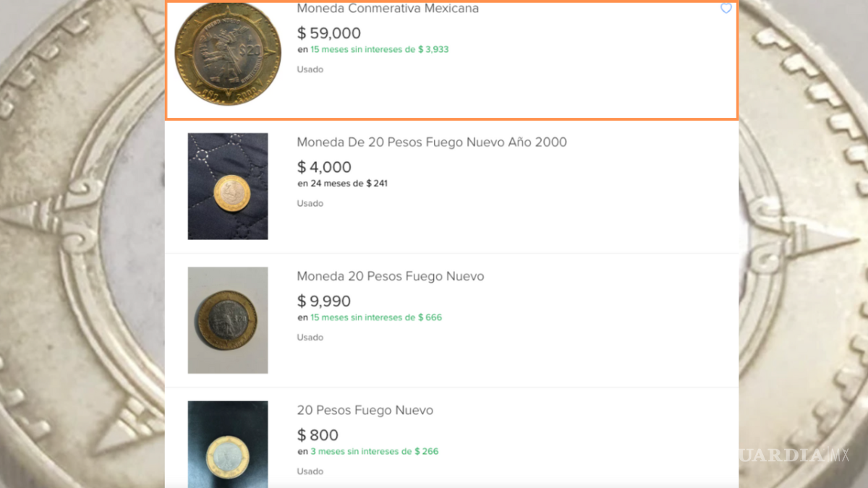868x488 pixels.
Task: Click the coin photo on blue fabric background
Action: point(228,186)
